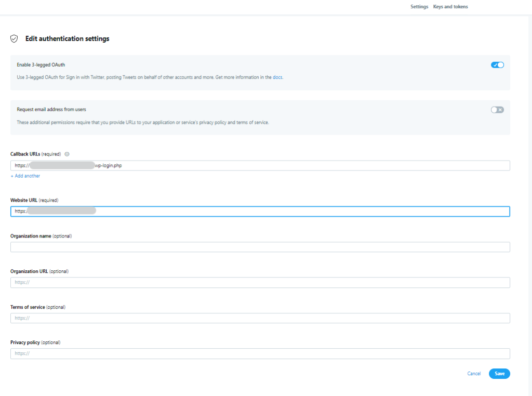Focus the Terms of service URL field
Viewport: 532px width, 396px height.
[x=260, y=318]
